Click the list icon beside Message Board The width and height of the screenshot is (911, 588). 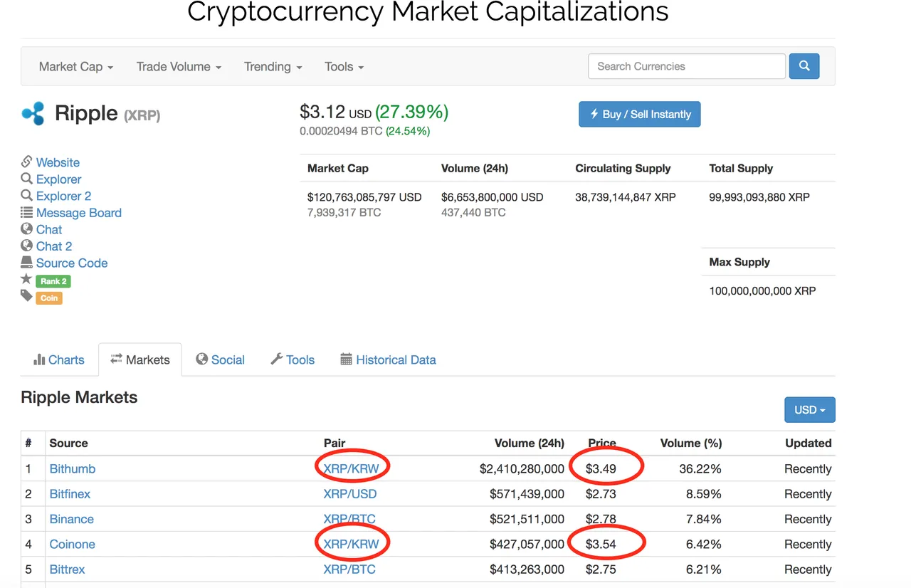click(x=27, y=212)
